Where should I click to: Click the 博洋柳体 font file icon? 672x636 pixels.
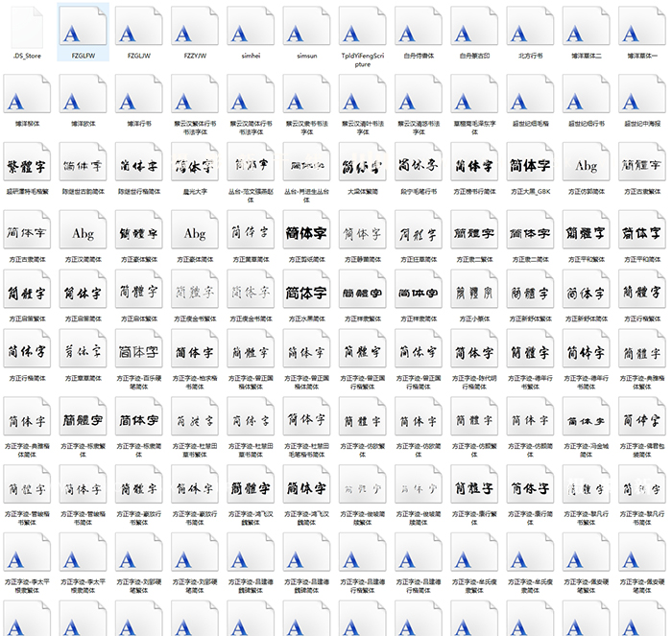(x=27, y=94)
